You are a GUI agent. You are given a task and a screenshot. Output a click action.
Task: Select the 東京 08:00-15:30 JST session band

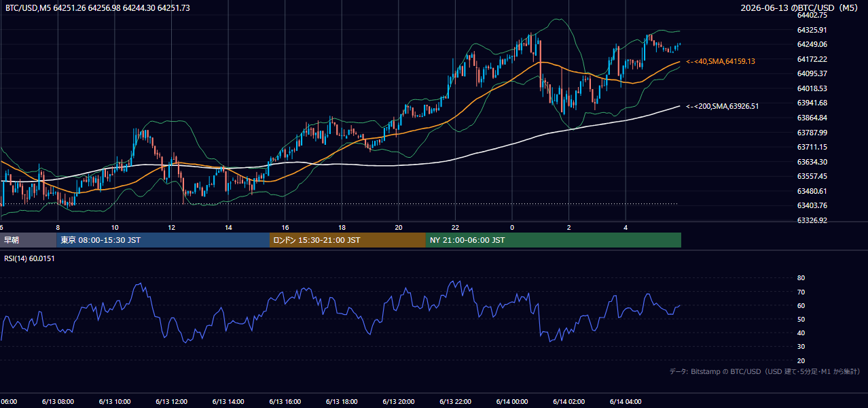(163, 240)
